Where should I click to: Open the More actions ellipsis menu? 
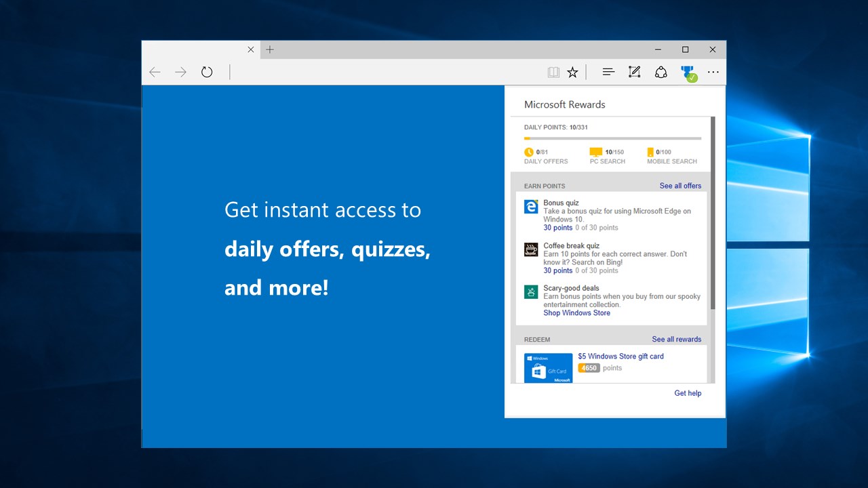point(713,71)
